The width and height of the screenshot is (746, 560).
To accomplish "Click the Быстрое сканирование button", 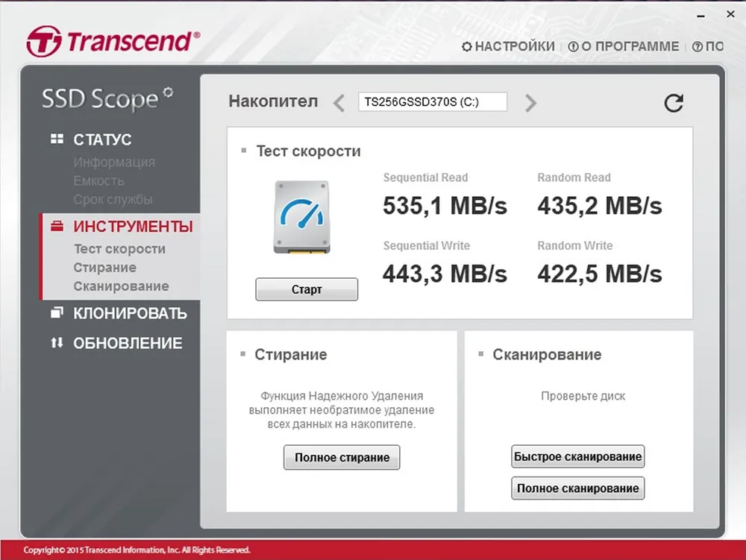I will point(577,456).
